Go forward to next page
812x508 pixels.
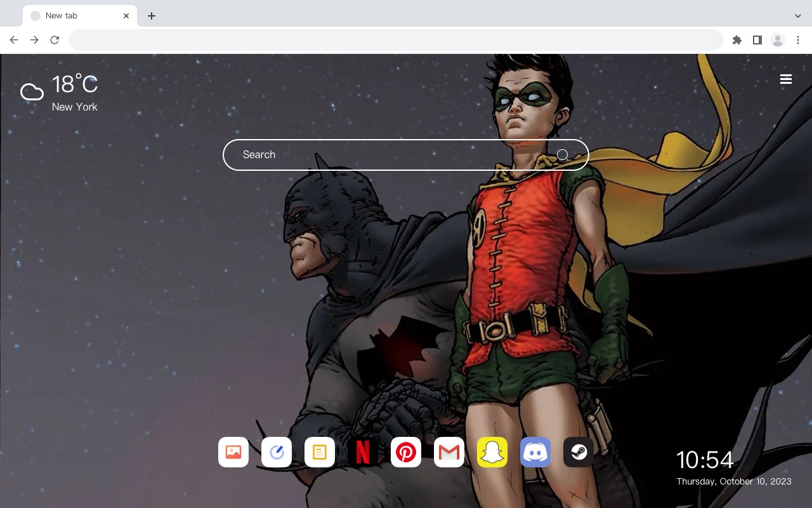pos(34,40)
